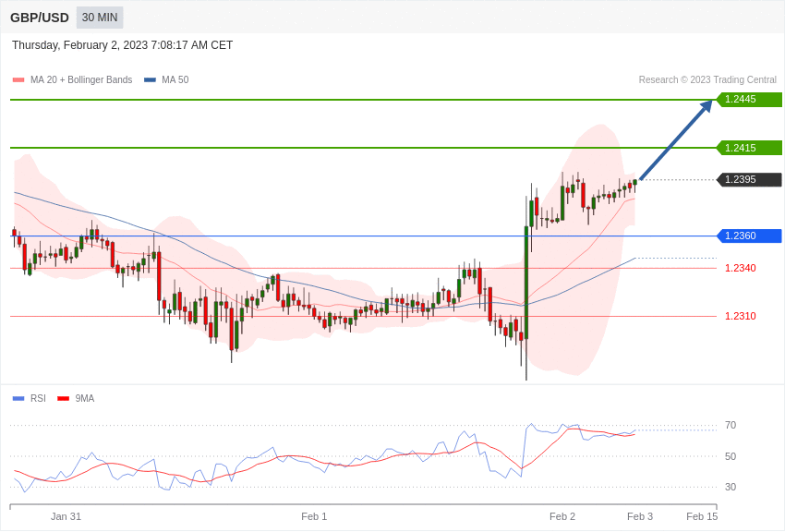Image resolution: width=785 pixels, height=532 pixels.
Task: Toggle the MA 50 legend marker
Action: click(150, 79)
